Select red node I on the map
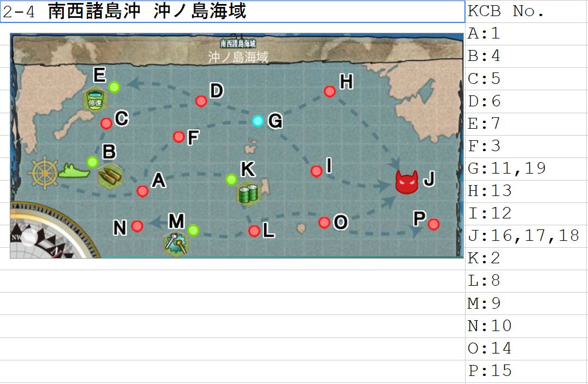 click(317, 171)
